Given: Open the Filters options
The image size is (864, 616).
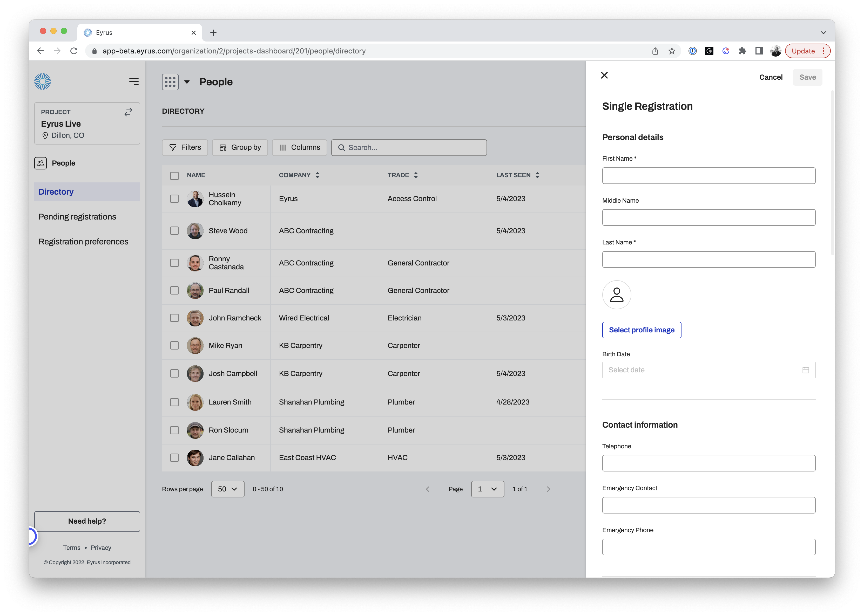Looking at the screenshot, I should coord(185,148).
